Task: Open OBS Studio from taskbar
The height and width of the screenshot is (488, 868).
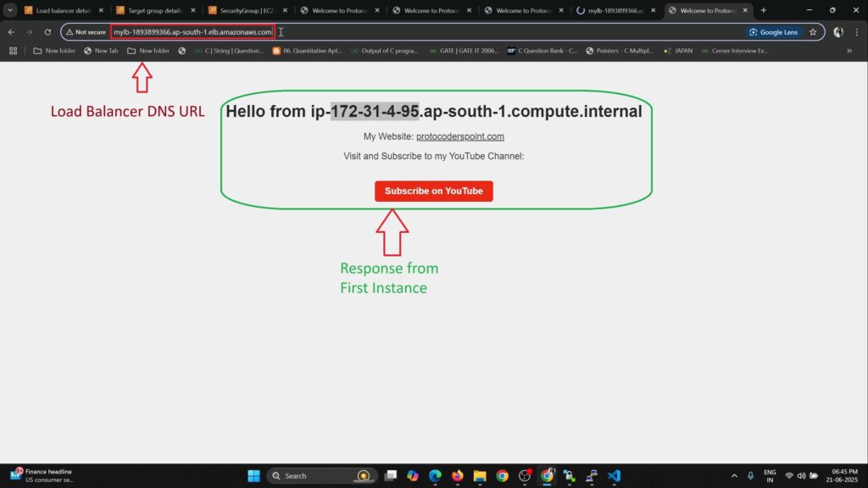Action: (524, 475)
